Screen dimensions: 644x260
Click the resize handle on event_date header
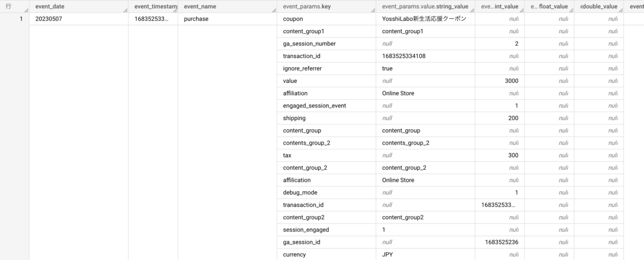click(125, 10)
